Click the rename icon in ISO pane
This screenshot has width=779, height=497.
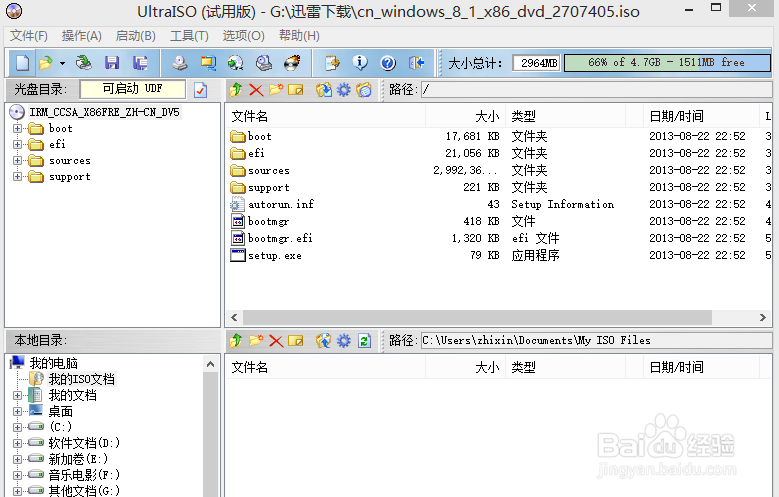[296, 89]
